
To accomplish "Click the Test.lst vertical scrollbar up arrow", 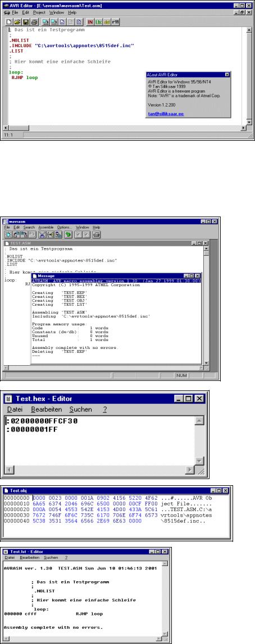I will click(x=165, y=564).
